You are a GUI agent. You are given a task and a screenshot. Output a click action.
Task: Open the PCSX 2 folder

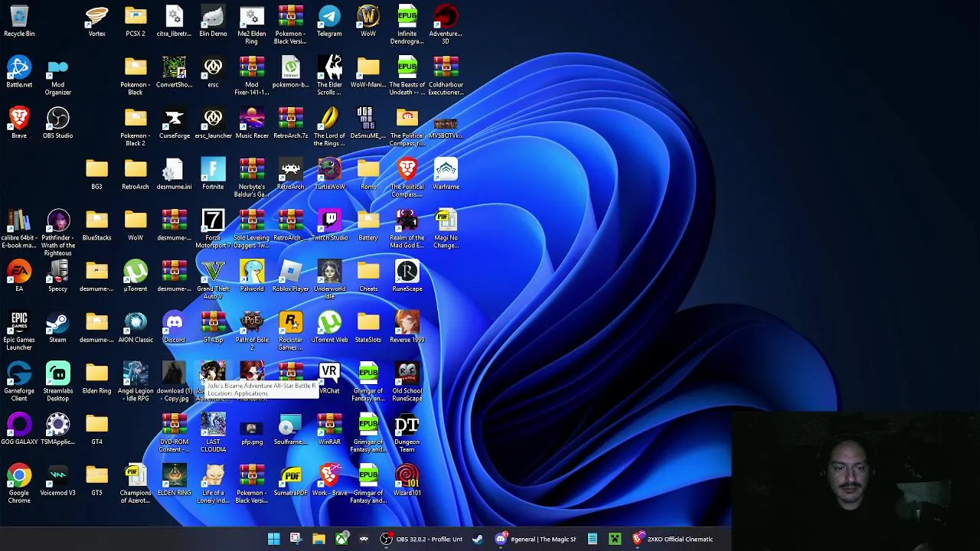pyautogui.click(x=136, y=21)
